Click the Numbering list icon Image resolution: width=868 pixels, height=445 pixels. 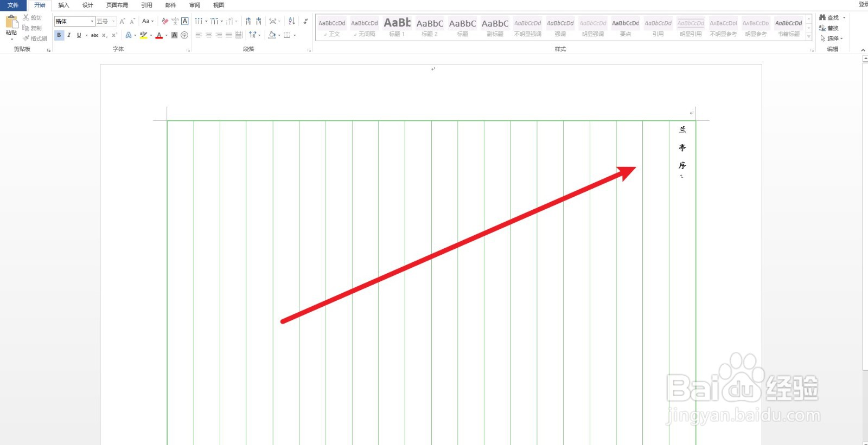tap(214, 21)
